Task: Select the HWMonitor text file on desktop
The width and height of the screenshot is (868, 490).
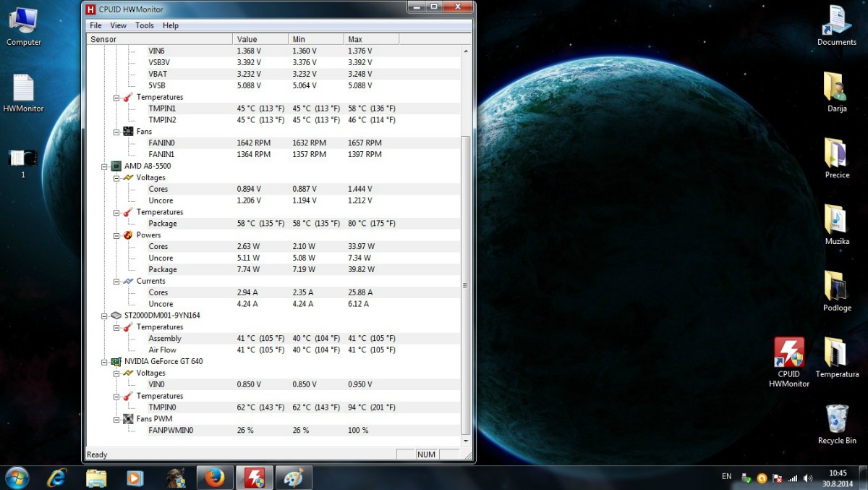Action: click(23, 94)
